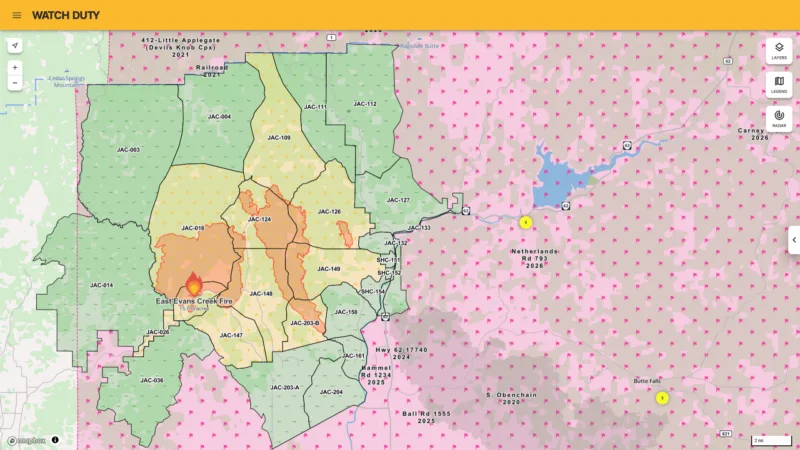The image size is (800, 450).
Task: Select evacuation zone JAC-004
Action: [219, 117]
